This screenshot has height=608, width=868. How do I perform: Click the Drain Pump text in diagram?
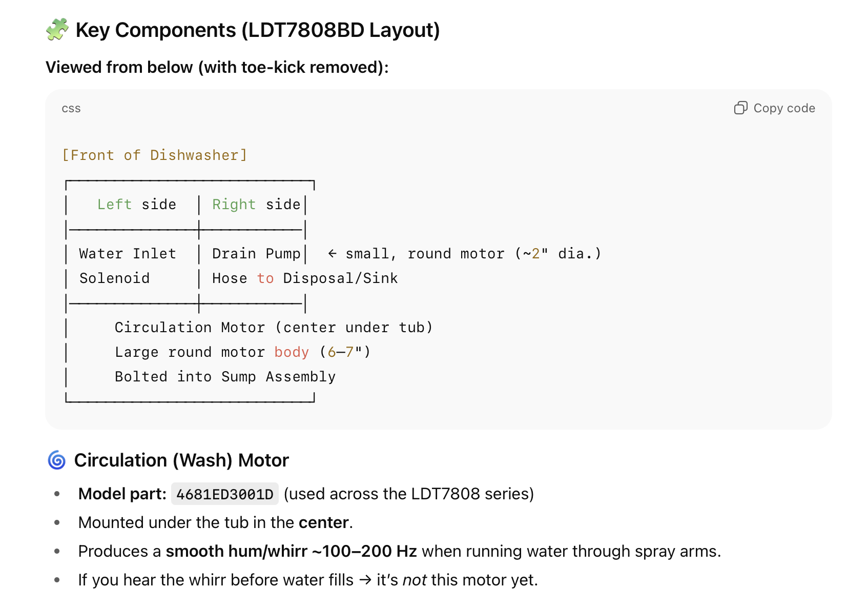coord(256,254)
